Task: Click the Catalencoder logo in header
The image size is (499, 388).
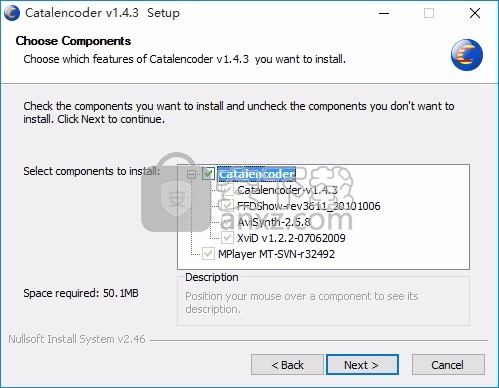Action: pos(467,55)
